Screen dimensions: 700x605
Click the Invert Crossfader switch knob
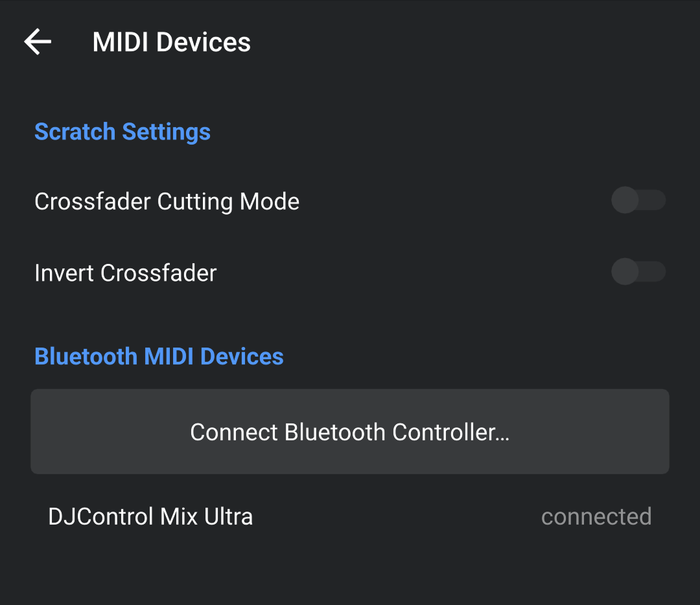pyautogui.click(x=624, y=272)
